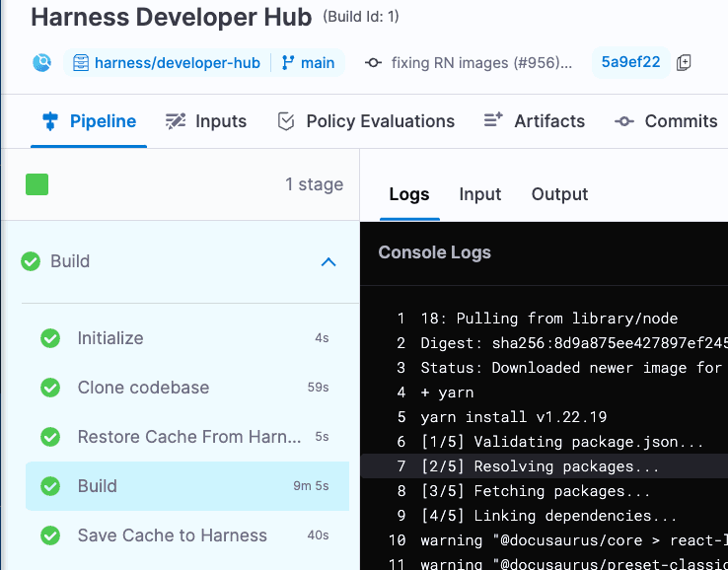728x570 pixels.
Task: Click the pipeline avatar icon beside harness/developer-hub
Action: click(x=41, y=63)
